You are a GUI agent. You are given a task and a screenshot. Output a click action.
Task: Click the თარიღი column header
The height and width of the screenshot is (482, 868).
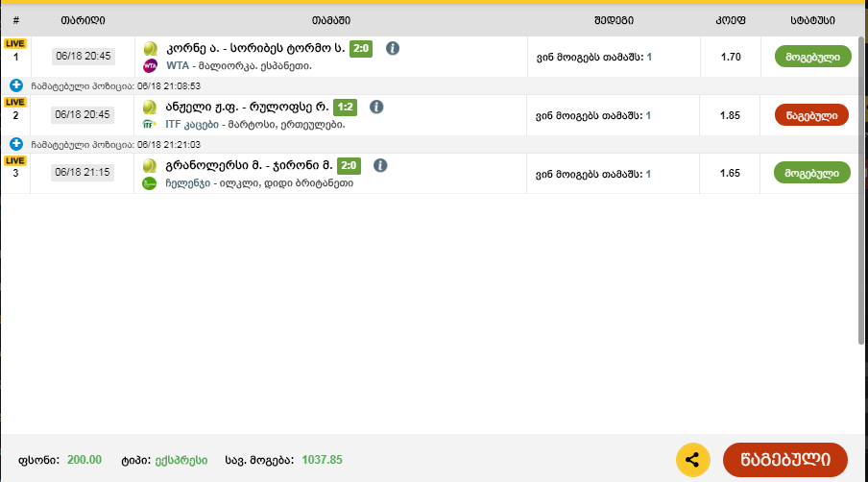(83, 20)
